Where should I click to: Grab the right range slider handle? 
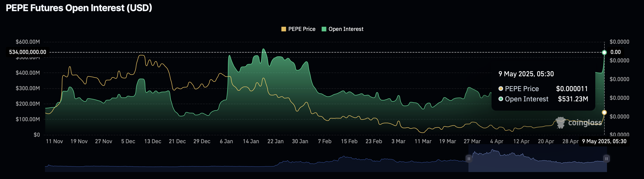[607, 159]
